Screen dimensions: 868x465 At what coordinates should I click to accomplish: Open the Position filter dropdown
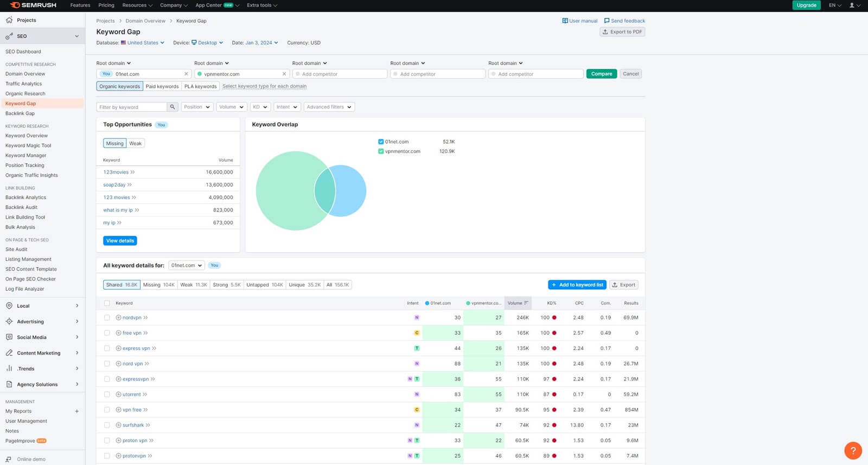196,107
